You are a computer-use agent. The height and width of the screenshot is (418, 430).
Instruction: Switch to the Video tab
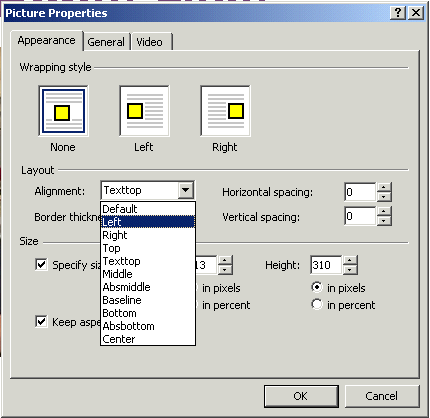pos(149,42)
